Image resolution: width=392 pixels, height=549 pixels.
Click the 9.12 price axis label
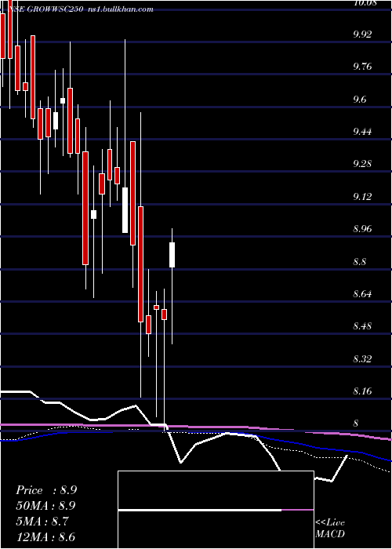(362, 196)
